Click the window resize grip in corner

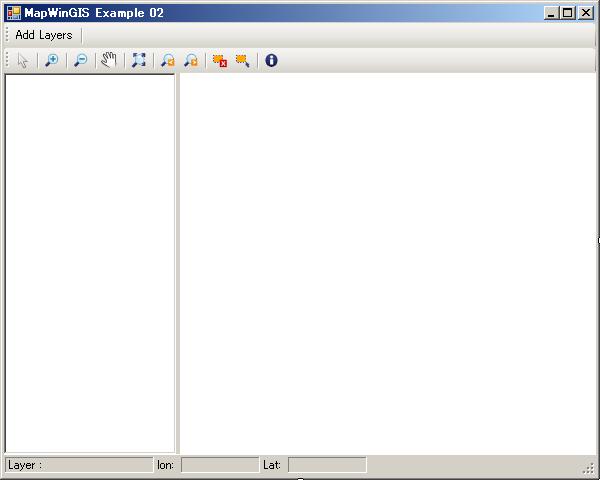pyautogui.click(x=589, y=469)
